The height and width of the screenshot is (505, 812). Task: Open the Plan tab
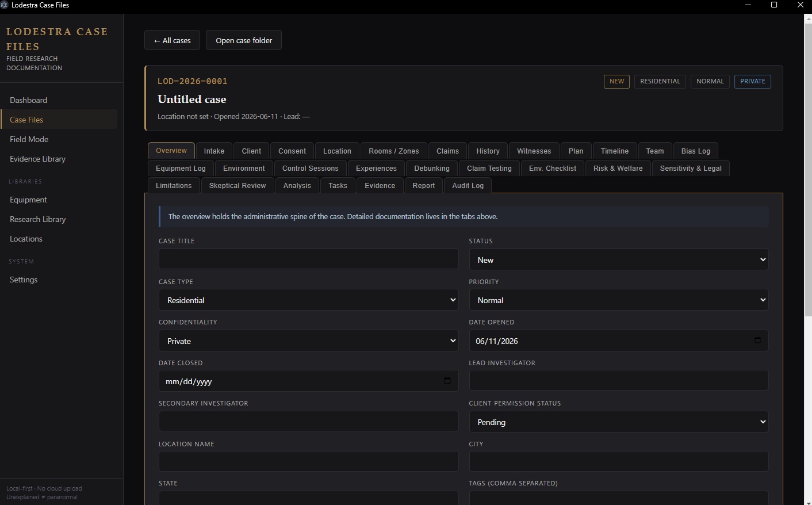tap(576, 151)
